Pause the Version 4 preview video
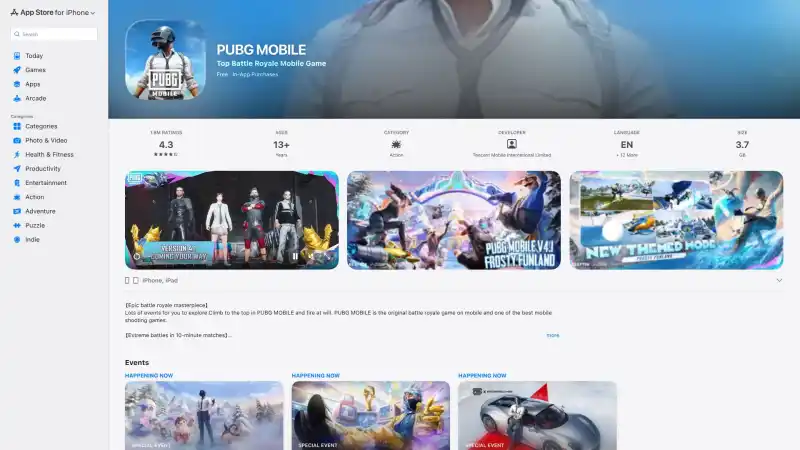The width and height of the screenshot is (800, 450). click(295, 256)
